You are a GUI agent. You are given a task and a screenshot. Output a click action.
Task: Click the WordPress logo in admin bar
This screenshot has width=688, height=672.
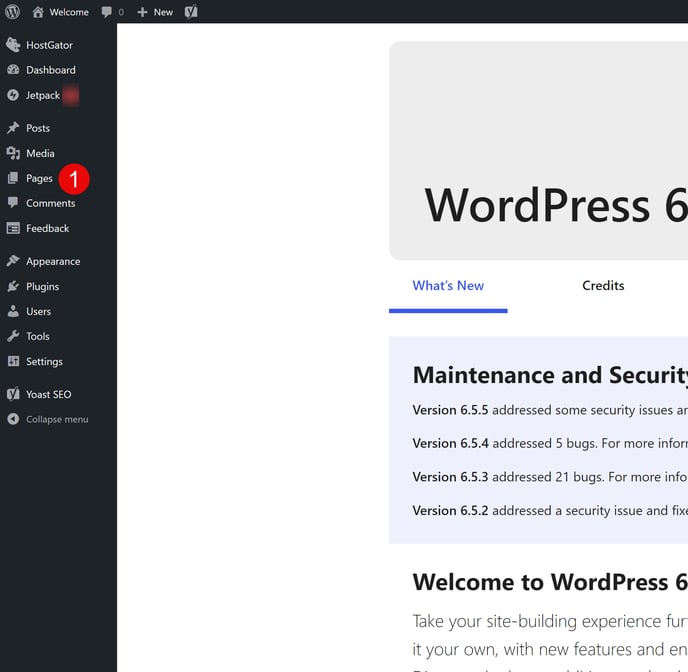coord(13,12)
